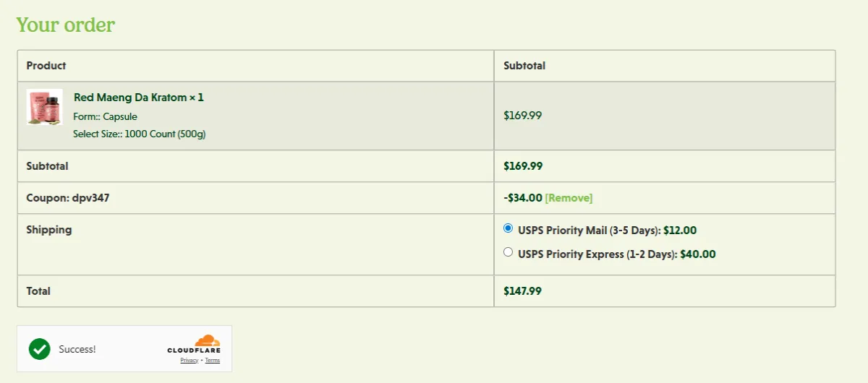The height and width of the screenshot is (383, 868).
Task: Click the "Form:: Capsule" text
Action: click(x=105, y=116)
